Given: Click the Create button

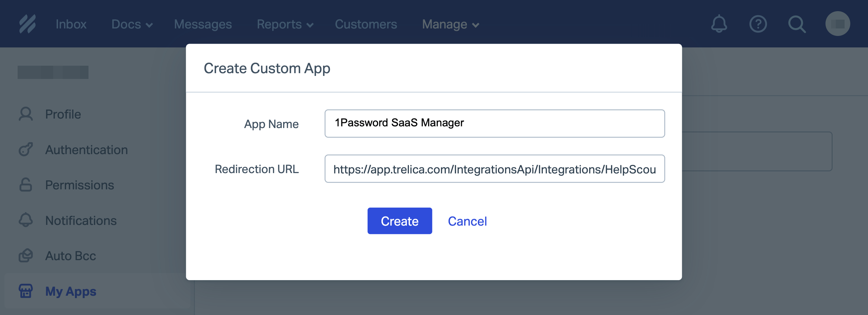Looking at the screenshot, I should pyautogui.click(x=400, y=221).
